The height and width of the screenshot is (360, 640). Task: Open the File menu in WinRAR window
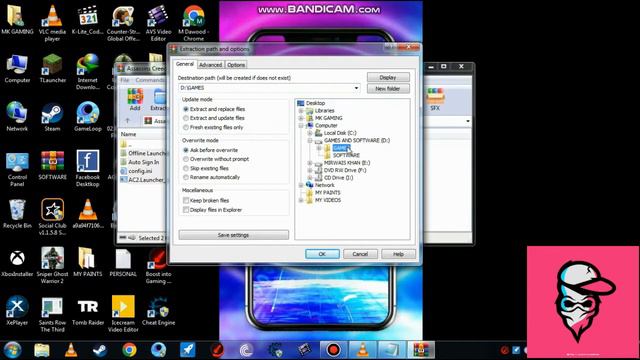pyautogui.click(x=124, y=80)
